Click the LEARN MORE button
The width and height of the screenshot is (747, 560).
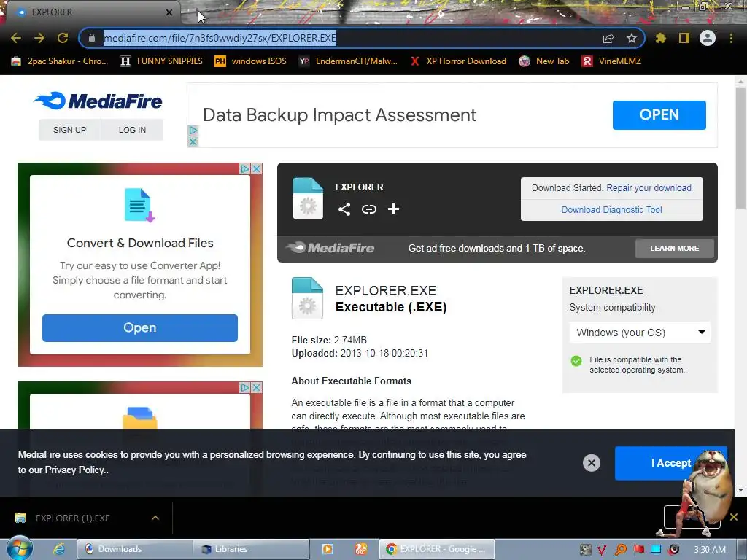(675, 248)
